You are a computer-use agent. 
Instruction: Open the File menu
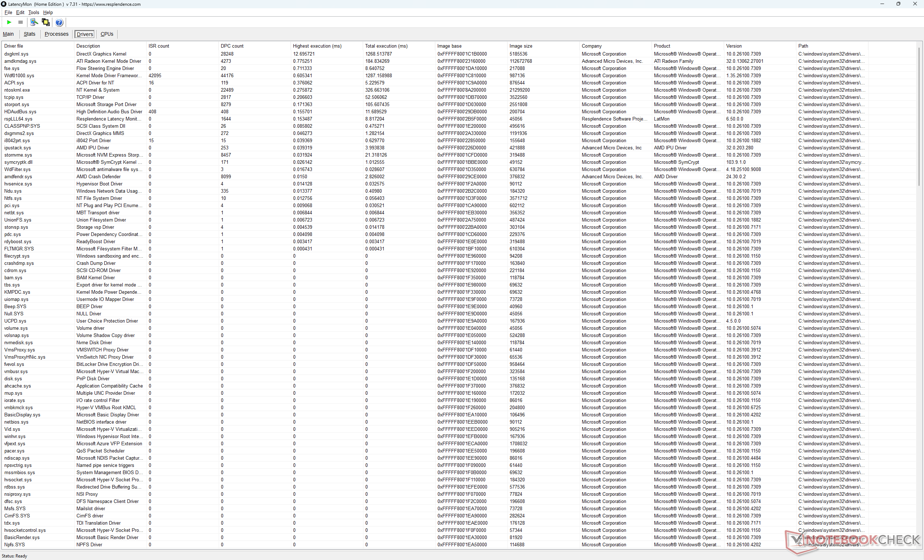8,12
